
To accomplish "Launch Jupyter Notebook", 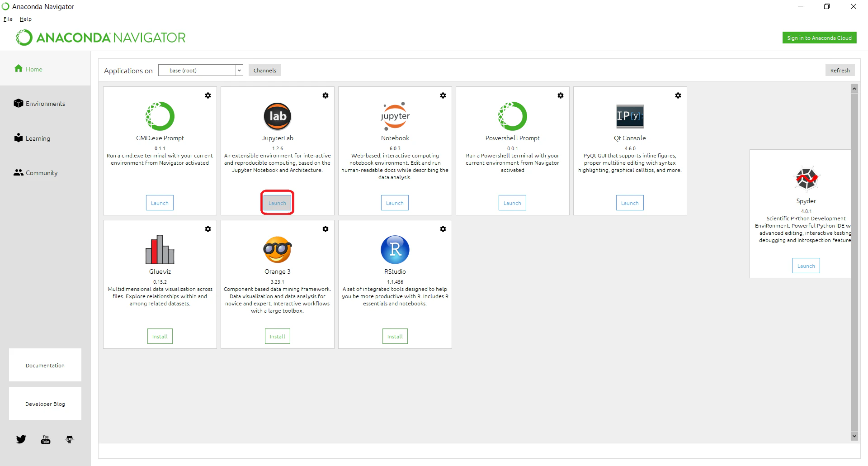I will point(395,203).
